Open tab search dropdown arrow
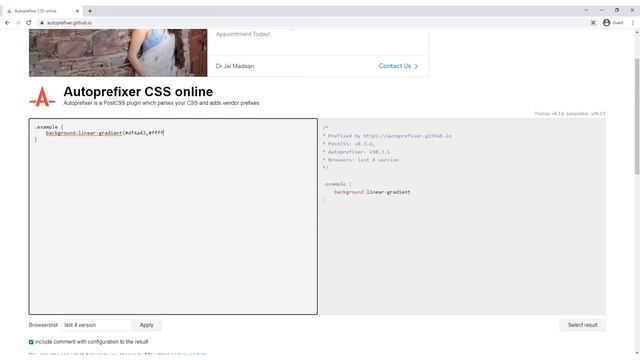Viewport: 640px width, 360px height. [x=586, y=10]
